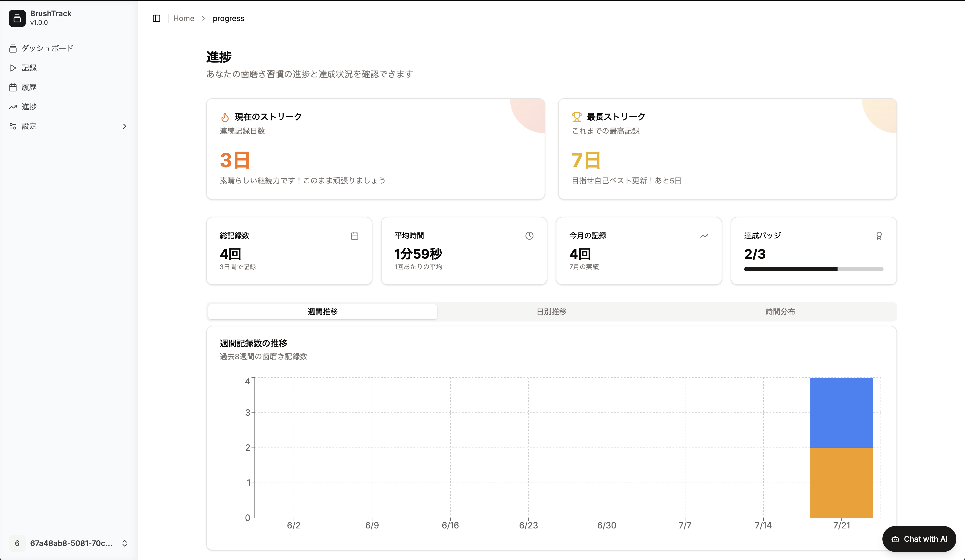The image size is (965, 560).
Task: Click the user avatar numbered 6
Action: (x=17, y=543)
